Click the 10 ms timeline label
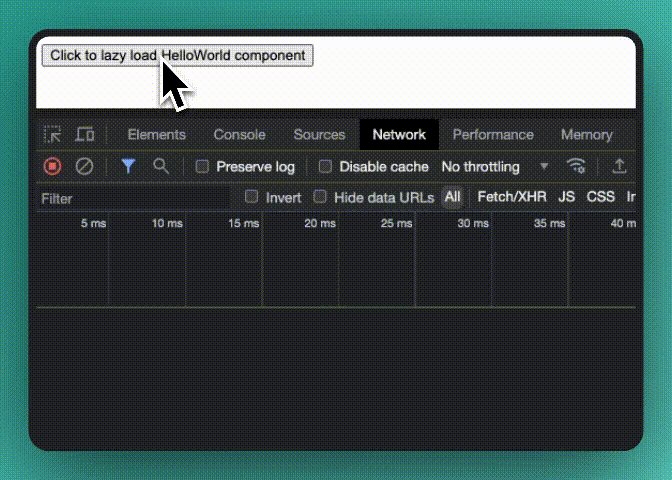This screenshot has width=672, height=480. click(x=167, y=223)
